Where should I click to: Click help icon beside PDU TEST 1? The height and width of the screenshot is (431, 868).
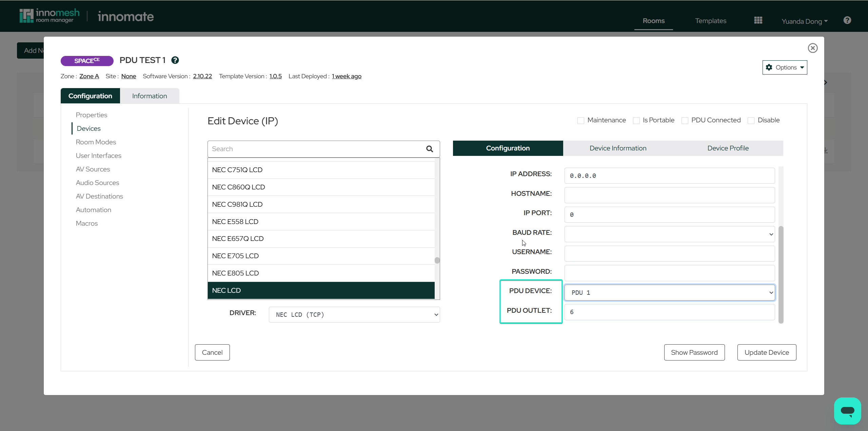coord(175,60)
